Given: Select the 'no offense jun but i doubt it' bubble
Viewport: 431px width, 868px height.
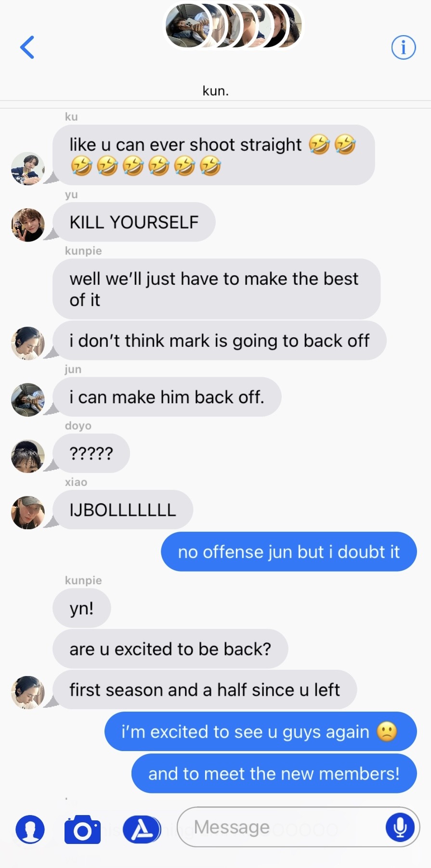Looking at the screenshot, I should tap(289, 551).
